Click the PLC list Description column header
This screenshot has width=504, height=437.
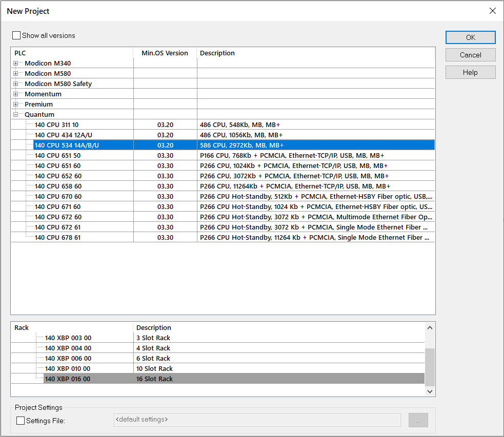pos(316,53)
